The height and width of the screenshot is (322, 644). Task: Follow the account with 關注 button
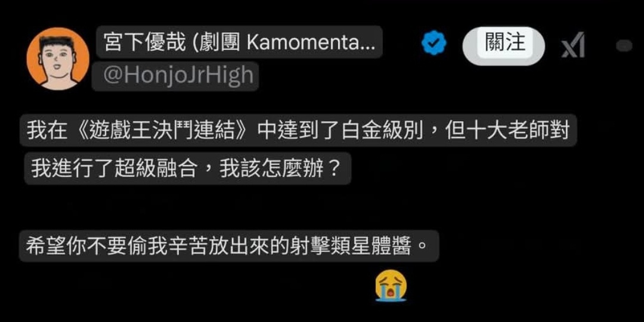pyautogui.click(x=504, y=45)
